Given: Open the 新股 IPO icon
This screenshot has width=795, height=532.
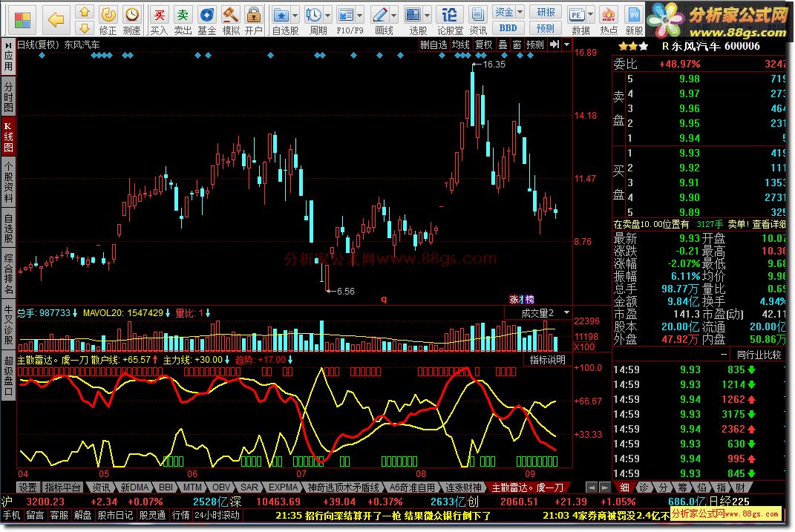Looking at the screenshot, I should click(x=634, y=20).
